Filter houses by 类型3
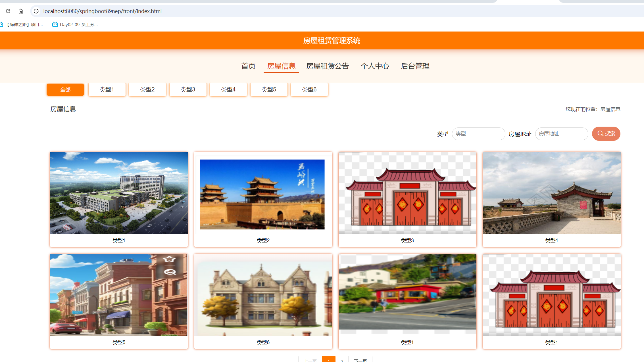 [188, 89]
